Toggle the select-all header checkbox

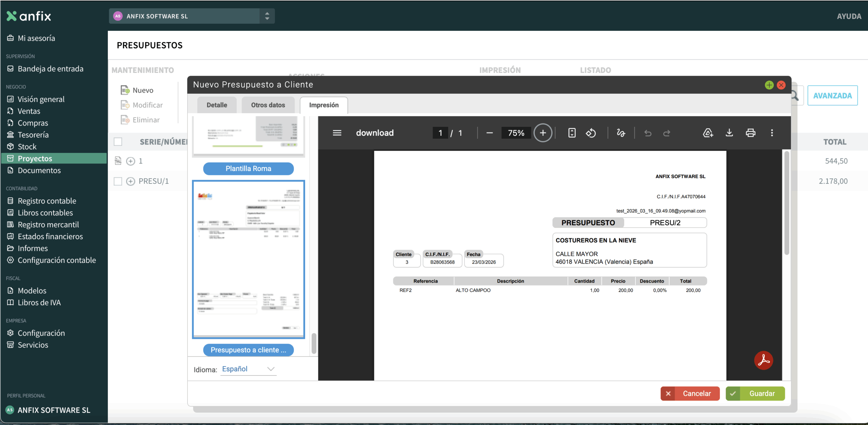tap(118, 142)
